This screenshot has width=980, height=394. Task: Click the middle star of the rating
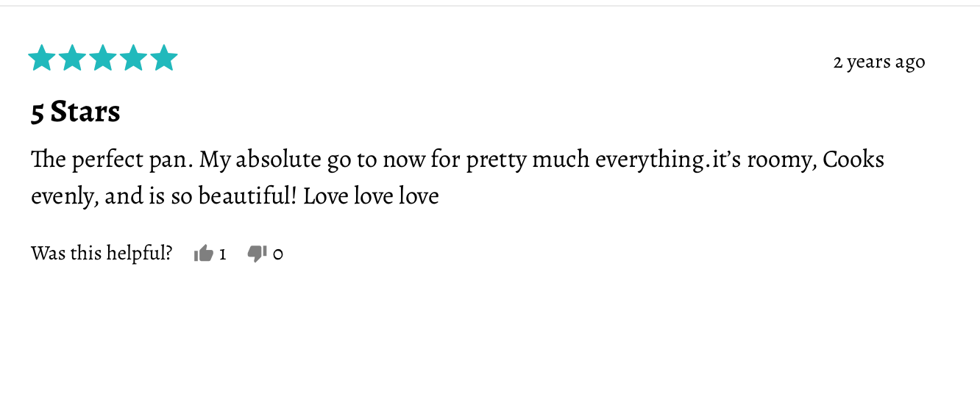[103, 58]
